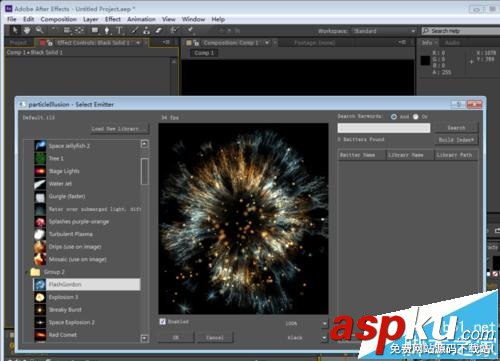Choose the Mosaic (use on image) emitter
The image size is (500, 361).
[x=87, y=259]
